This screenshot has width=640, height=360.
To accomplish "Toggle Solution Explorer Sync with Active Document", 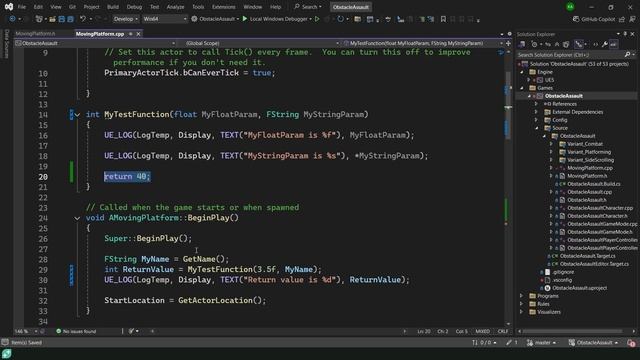I will point(548,44).
